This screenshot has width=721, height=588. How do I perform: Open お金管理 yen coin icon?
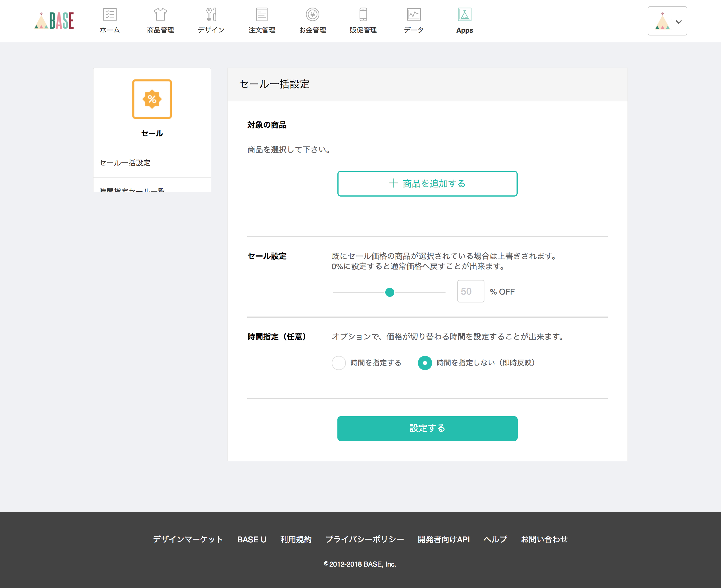click(312, 15)
